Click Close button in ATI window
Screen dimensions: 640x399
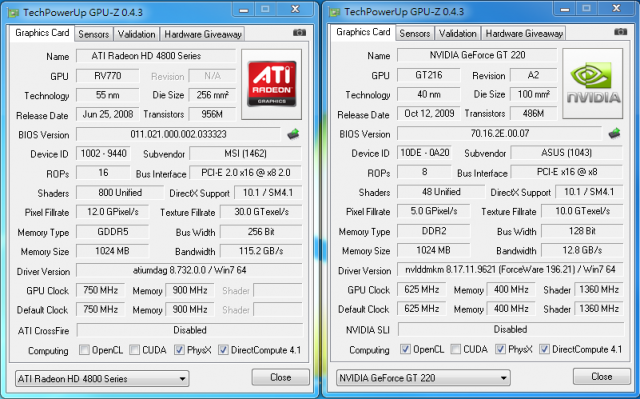point(280,377)
